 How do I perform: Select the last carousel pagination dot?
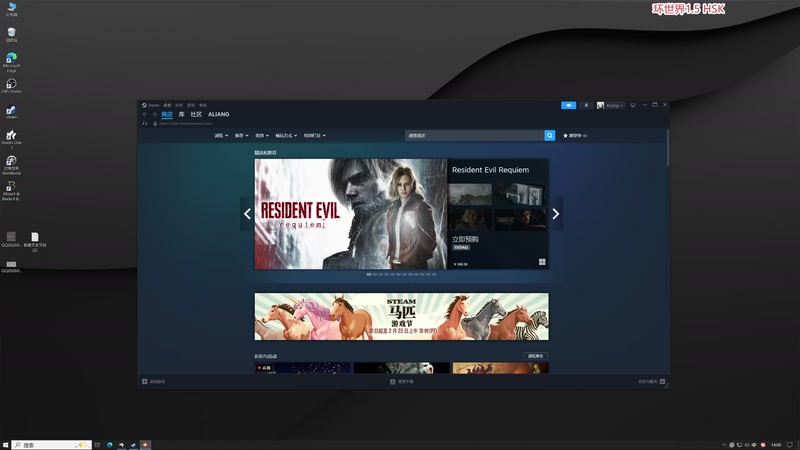434,274
